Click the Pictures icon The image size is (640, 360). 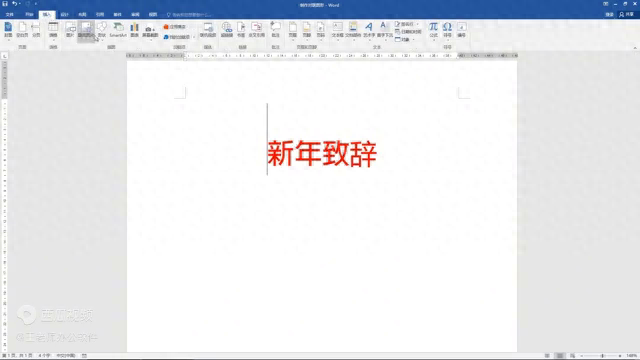coord(70,30)
